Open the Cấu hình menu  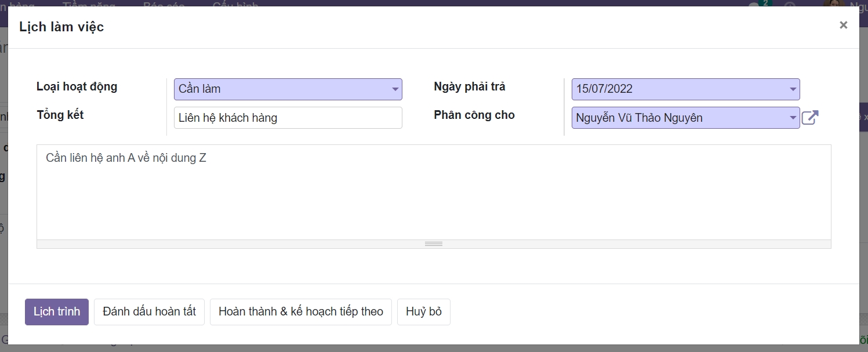click(235, 3)
